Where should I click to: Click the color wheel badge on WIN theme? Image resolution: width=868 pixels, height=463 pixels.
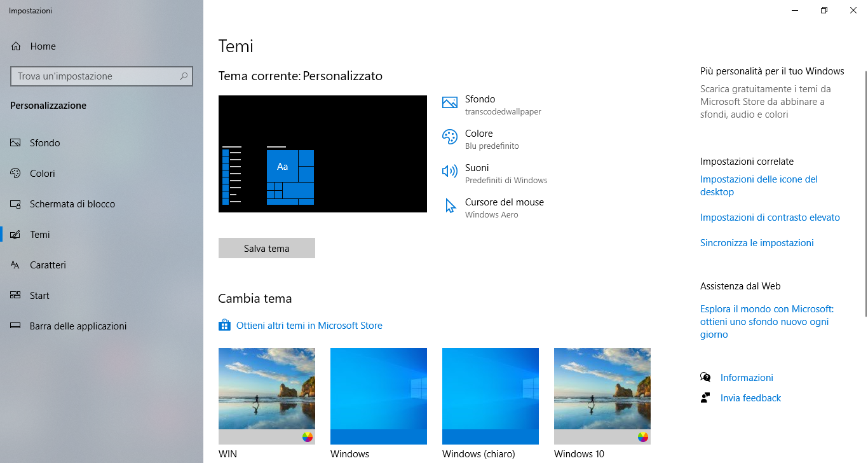(x=307, y=437)
